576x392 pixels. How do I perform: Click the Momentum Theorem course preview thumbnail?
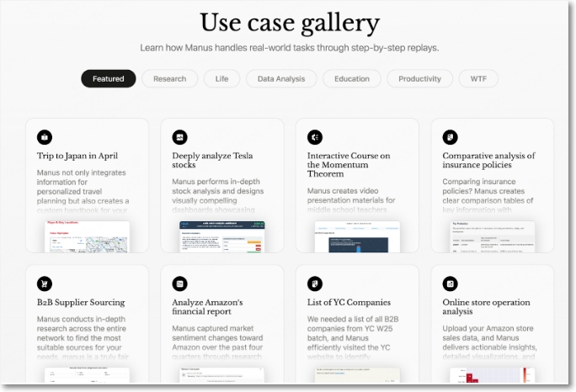click(x=357, y=236)
